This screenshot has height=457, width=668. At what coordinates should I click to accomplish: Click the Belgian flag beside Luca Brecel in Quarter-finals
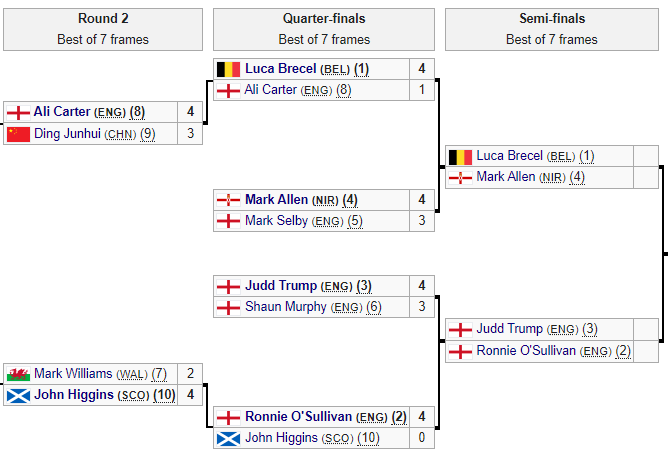click(x=228, y=69)
